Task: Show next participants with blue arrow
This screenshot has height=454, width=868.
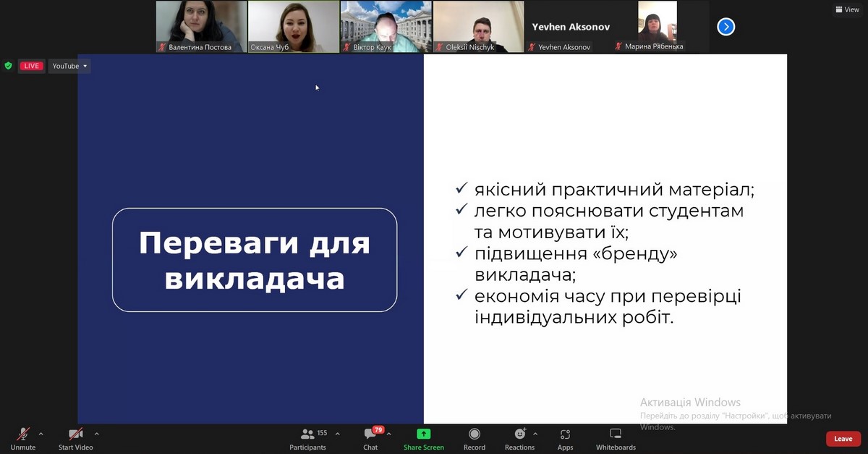Action: pyautogui.click(x=726, y=27)
